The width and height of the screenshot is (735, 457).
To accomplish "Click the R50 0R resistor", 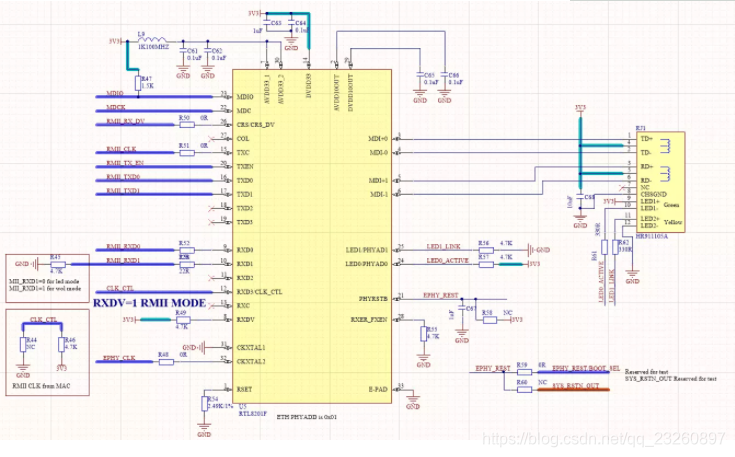I will click(187, 125).
